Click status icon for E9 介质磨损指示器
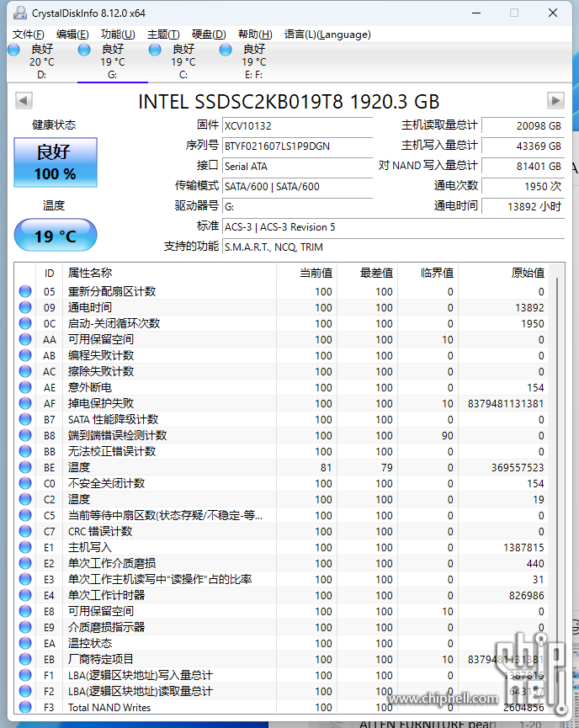 click(25, 627)
